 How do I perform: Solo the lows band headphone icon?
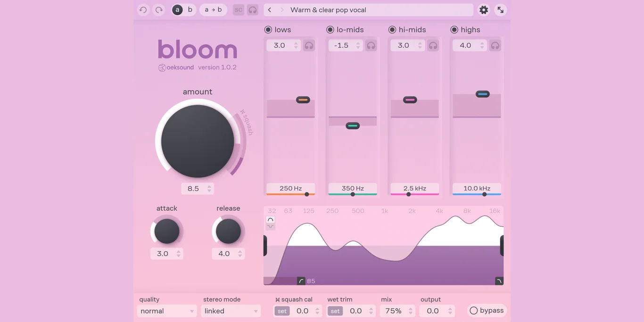[x=309, y=46]
